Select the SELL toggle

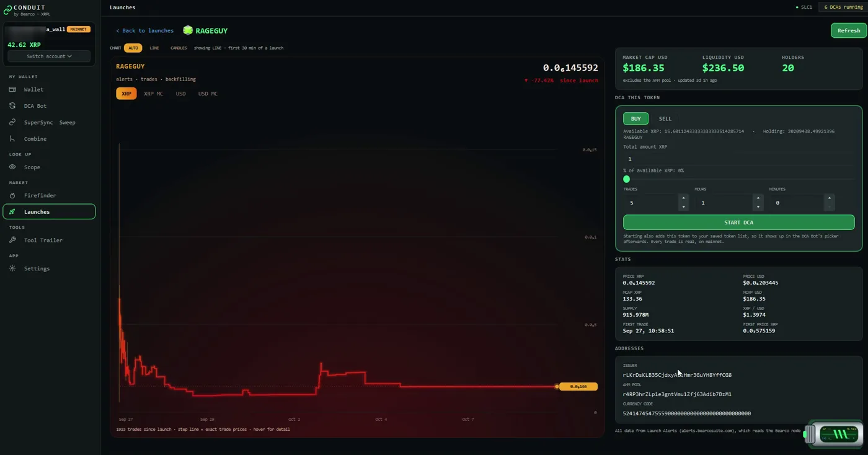click(x=665, y=118)
